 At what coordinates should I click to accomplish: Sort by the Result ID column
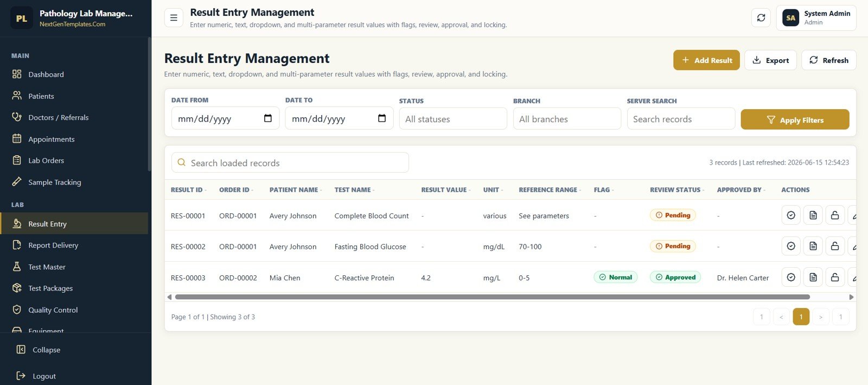point(189,190)
